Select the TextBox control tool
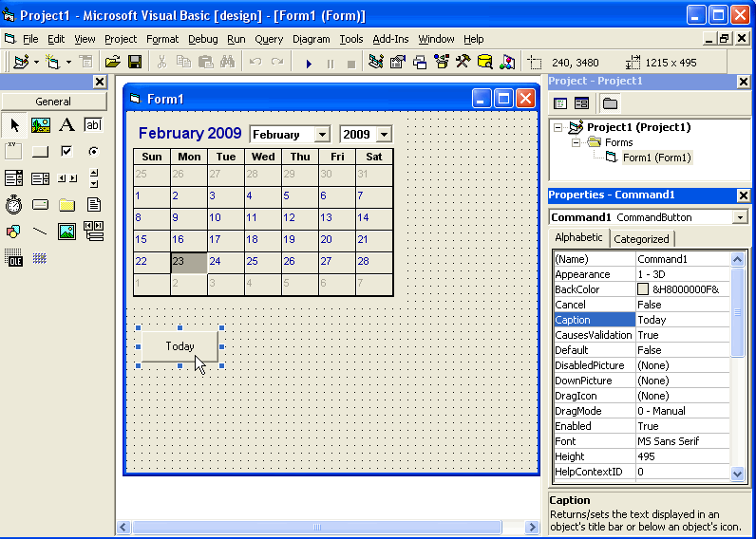 pyautogui.click(x=93, y=125)
